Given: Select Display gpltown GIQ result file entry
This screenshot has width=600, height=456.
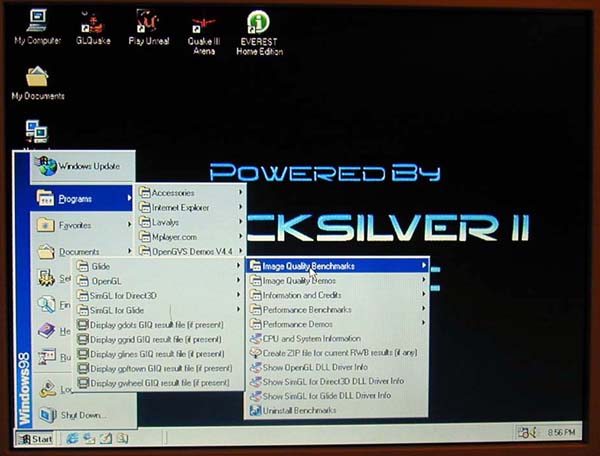Looking at the screenshot, I should click(x=158, y=368).
